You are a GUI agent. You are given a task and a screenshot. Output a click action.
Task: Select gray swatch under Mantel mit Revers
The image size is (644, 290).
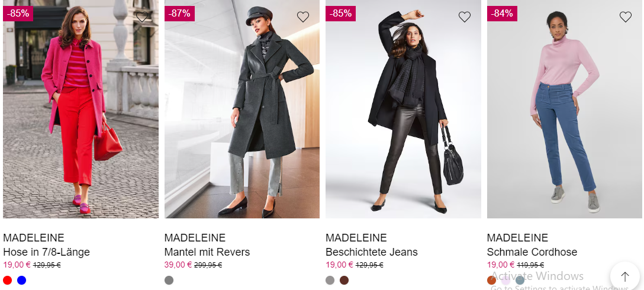169,280
